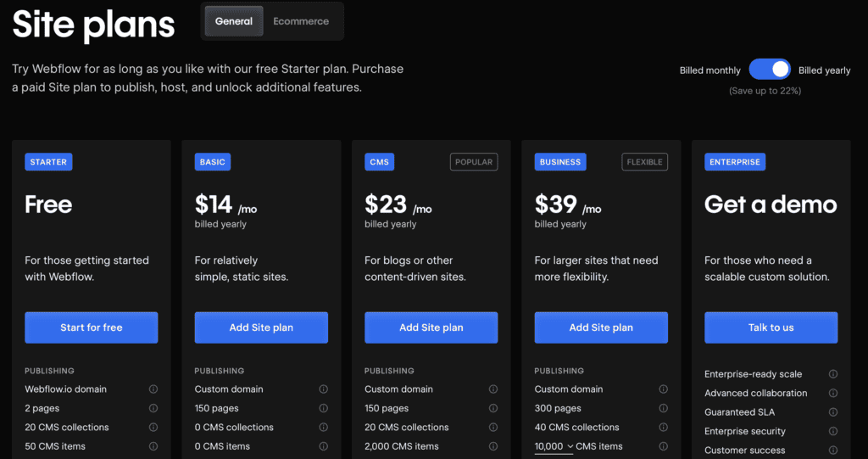Show info for Enterprise security
The image size is (868, 459).
[833, 431]
